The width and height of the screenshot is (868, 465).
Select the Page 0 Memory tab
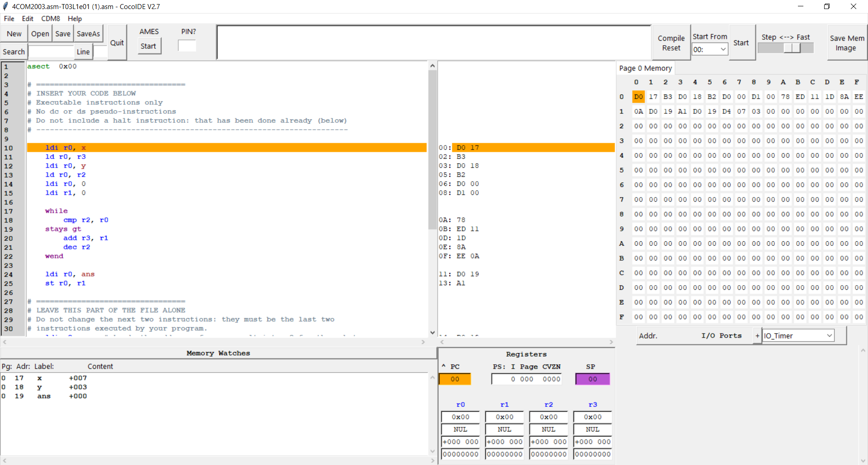(x=645, y=68)
